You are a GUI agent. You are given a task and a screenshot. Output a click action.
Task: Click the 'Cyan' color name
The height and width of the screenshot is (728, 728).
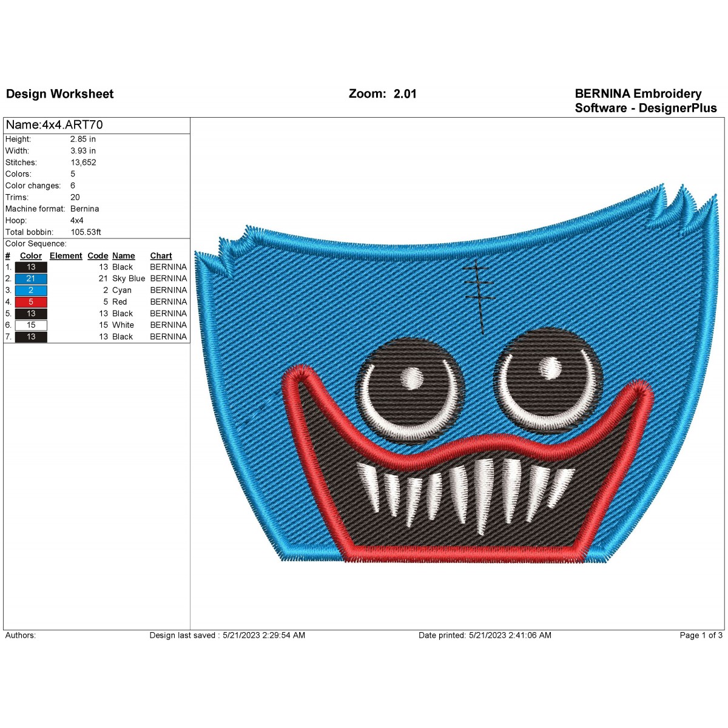point(122,290)
